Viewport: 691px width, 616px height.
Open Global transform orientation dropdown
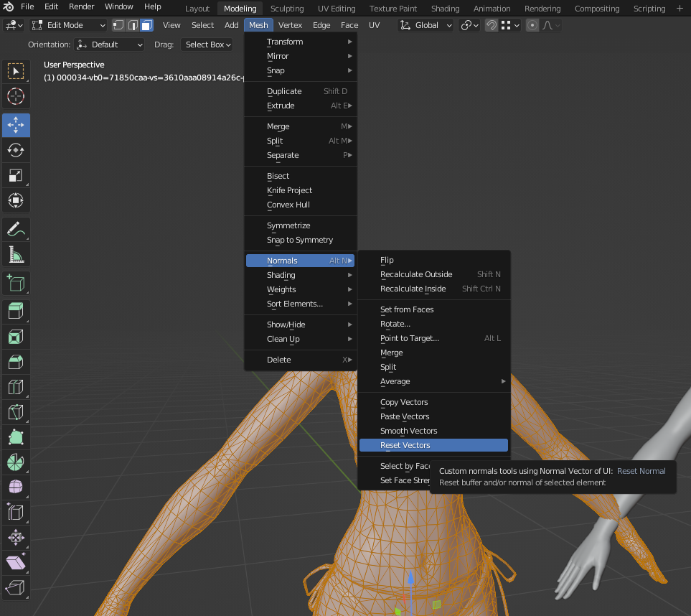[426, 25]
